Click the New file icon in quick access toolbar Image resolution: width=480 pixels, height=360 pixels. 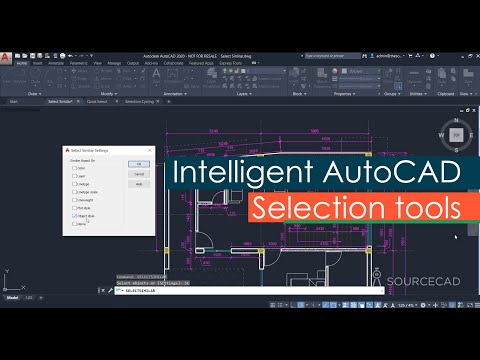(x=18, y=56)
